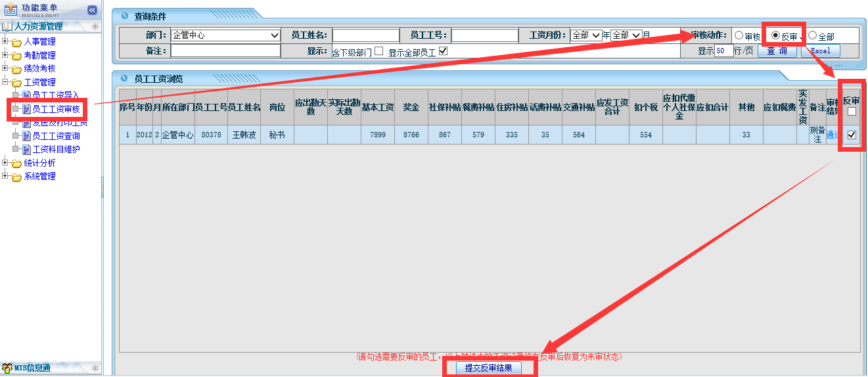Check the 含下级部门 checkbox
The width and height of the screenshot is (868, 377).
(378, 51)
